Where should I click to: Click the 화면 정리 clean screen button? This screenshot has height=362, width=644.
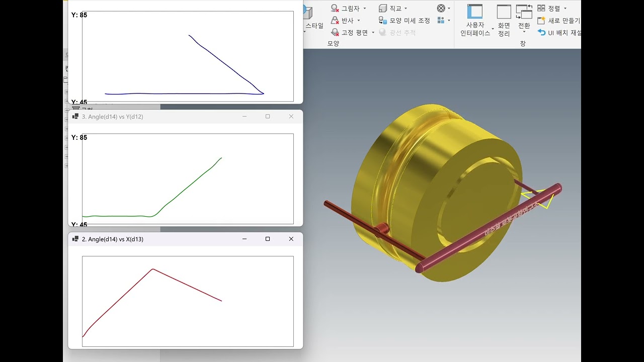pyautogui.click(x=504, y=20)
